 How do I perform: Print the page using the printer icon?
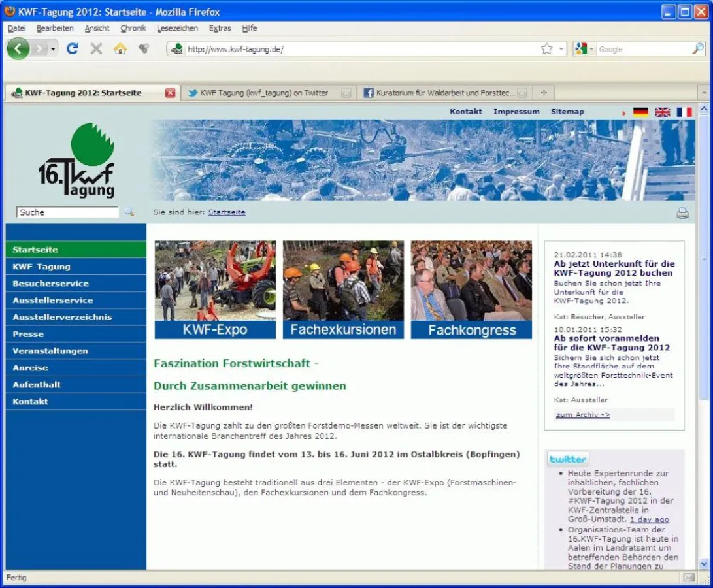682,212
